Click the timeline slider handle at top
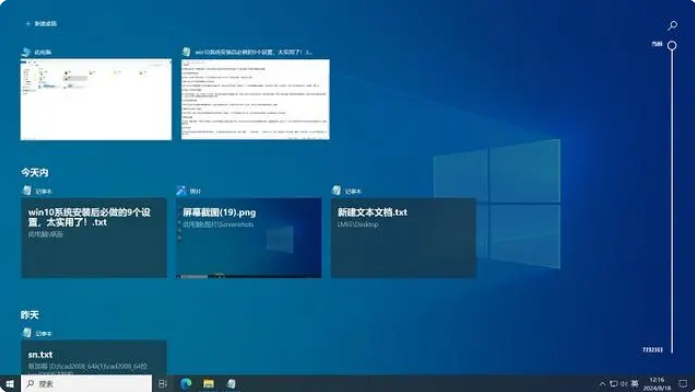Screen dimensions: 695x392 pos(672,45)
